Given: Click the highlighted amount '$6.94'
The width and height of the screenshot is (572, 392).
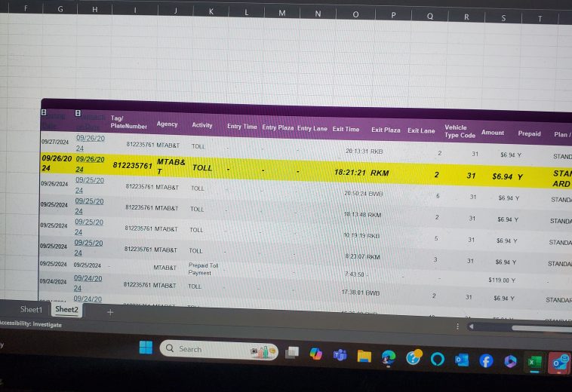Looking at the screenshot, I should [x=502, y=176].
